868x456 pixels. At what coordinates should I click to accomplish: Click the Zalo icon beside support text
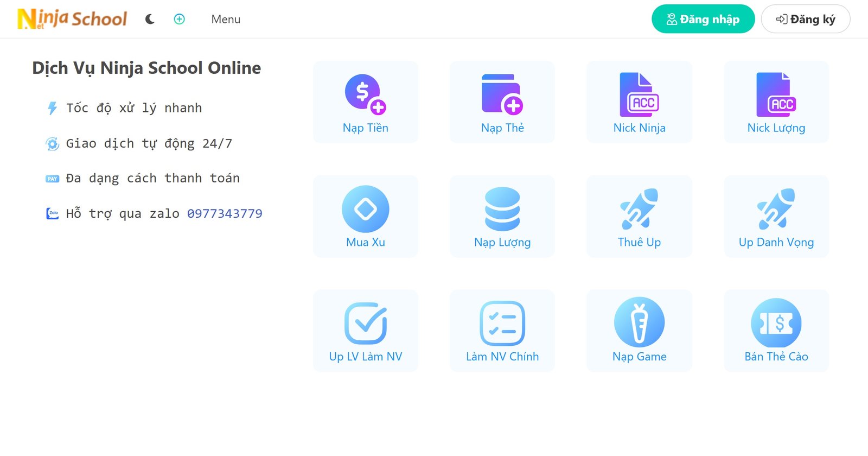point(52,213)
